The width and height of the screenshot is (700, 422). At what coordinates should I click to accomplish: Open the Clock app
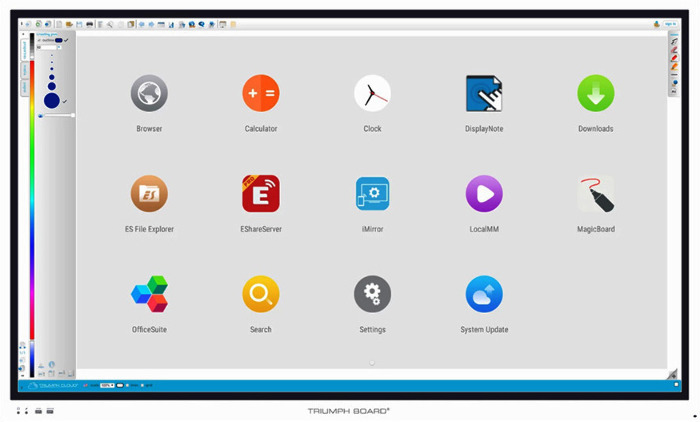tap(372, 93)
